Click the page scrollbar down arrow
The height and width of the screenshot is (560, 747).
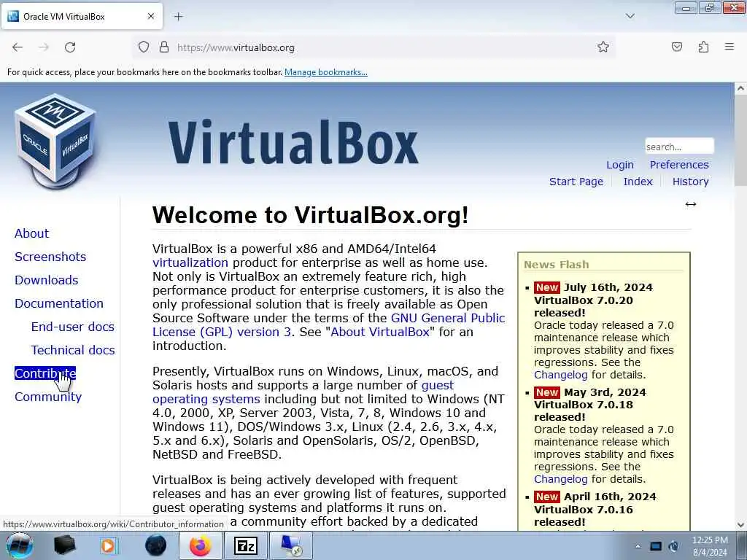740,525
